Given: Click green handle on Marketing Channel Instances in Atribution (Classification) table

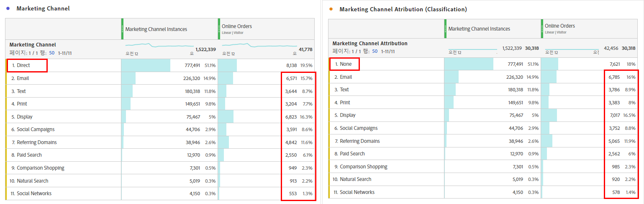Looking at the screenshot, I should click(x=445, y=29).
